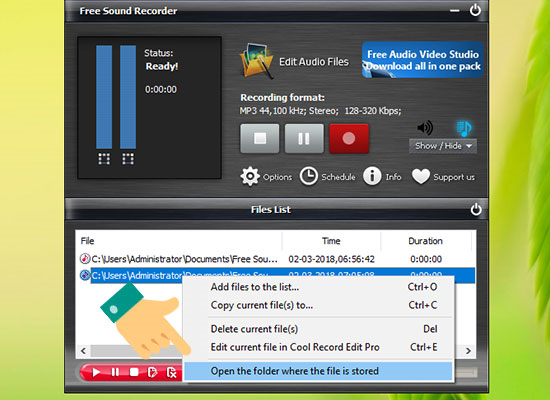Click the Support us text label
Viewport: 550px width, 400px height.
click(454, 177)
